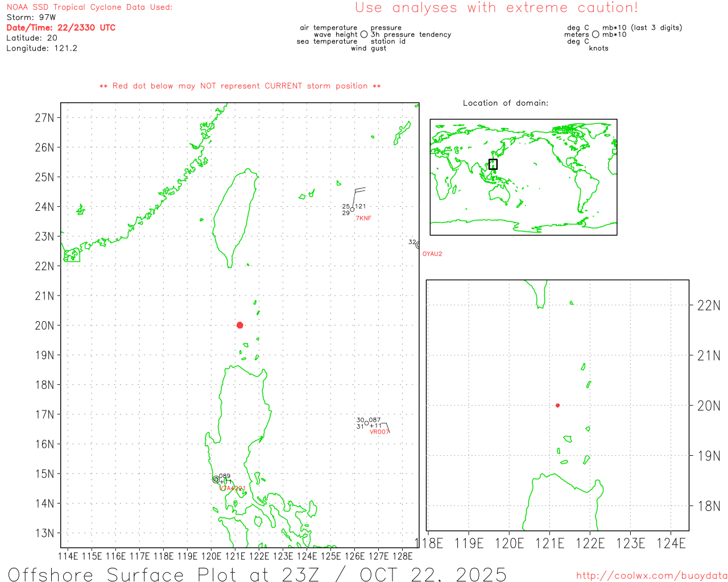The height and width of the screenshot is (582, 728).
Task: Click the red Date/Time 22/2330 UTC text
Action: [x=61, y=27]
